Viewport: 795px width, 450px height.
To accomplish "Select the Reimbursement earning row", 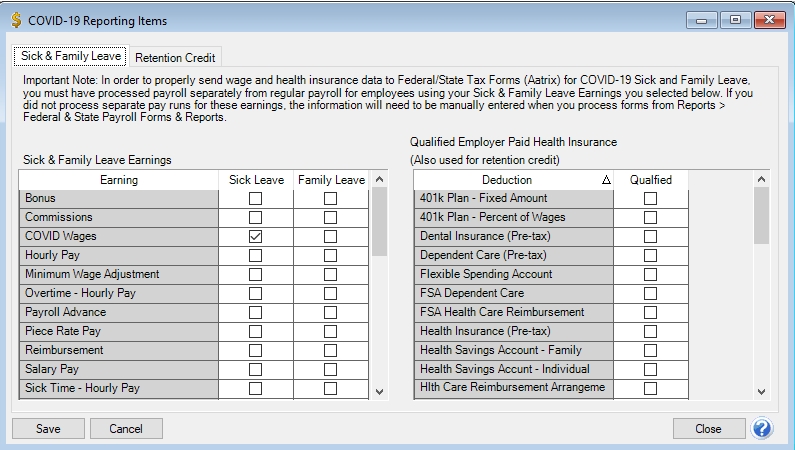I will 119,351.
